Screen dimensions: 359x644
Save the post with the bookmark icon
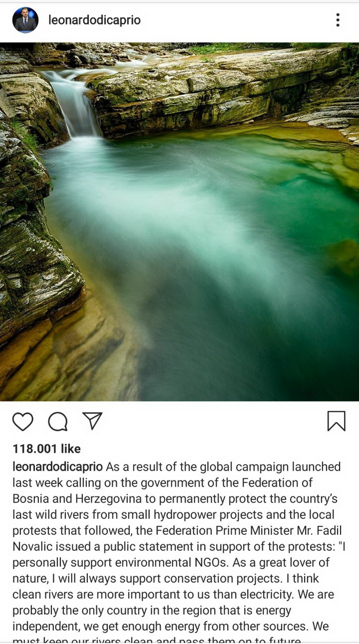(336, 421)
